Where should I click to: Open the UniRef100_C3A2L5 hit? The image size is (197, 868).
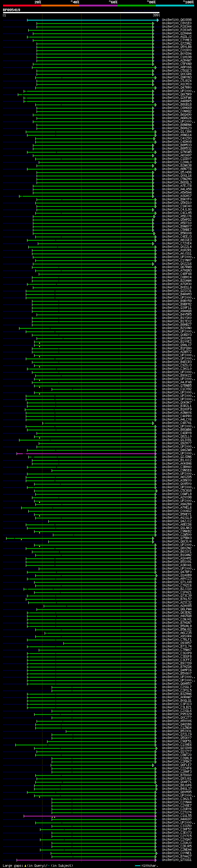point(177,799)
